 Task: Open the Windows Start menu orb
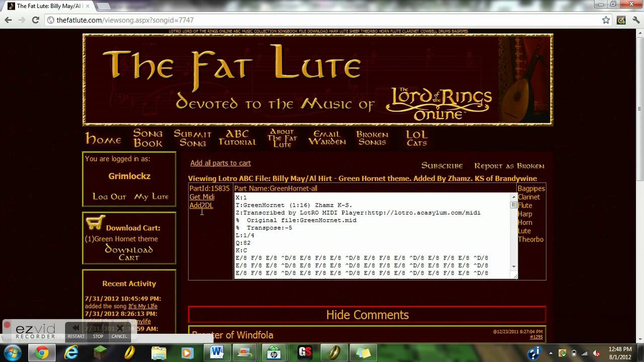click(x=13, y=352)
